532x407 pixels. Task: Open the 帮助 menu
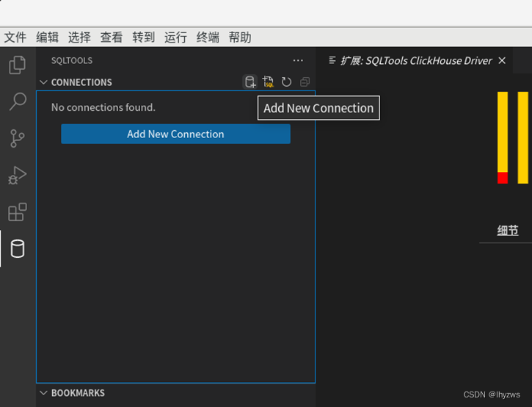point(240,37)
